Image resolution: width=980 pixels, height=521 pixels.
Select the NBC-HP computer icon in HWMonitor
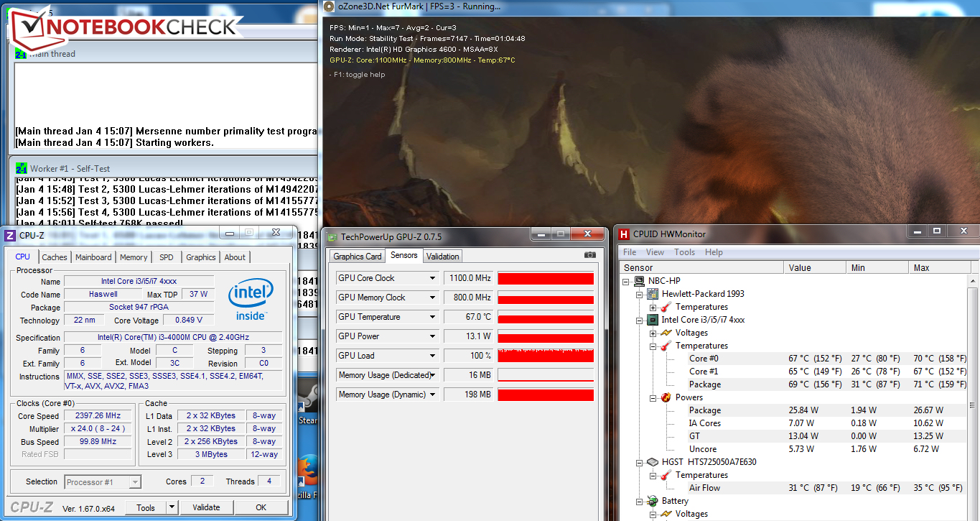point(639,281)
